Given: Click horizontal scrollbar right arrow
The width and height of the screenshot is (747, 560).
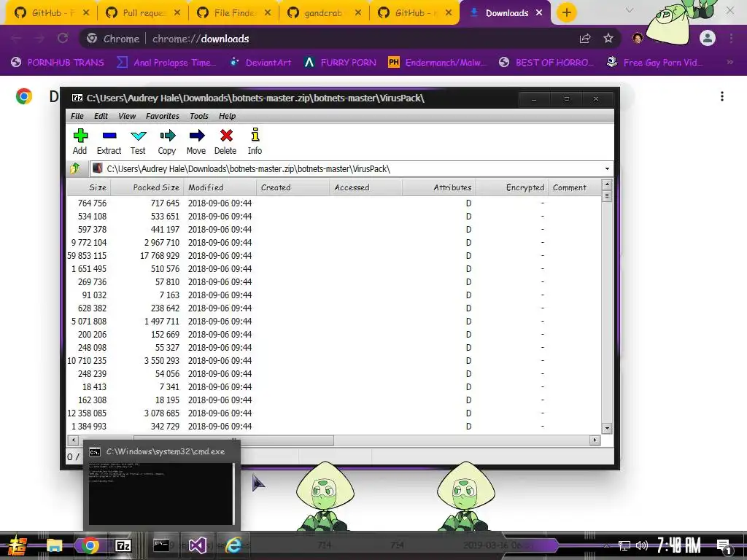Looking at the screenshot, I should [x=595, y=440].
